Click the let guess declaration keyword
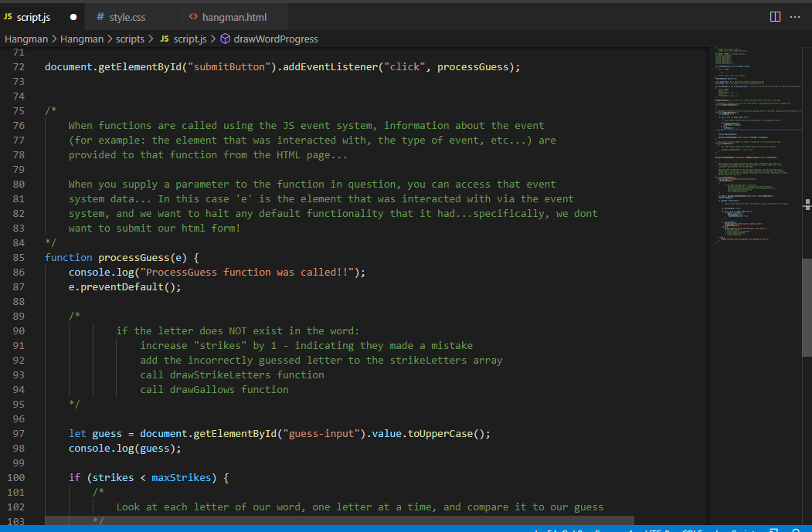This screenshot has width=812, height=532. [x=77, y=434]
